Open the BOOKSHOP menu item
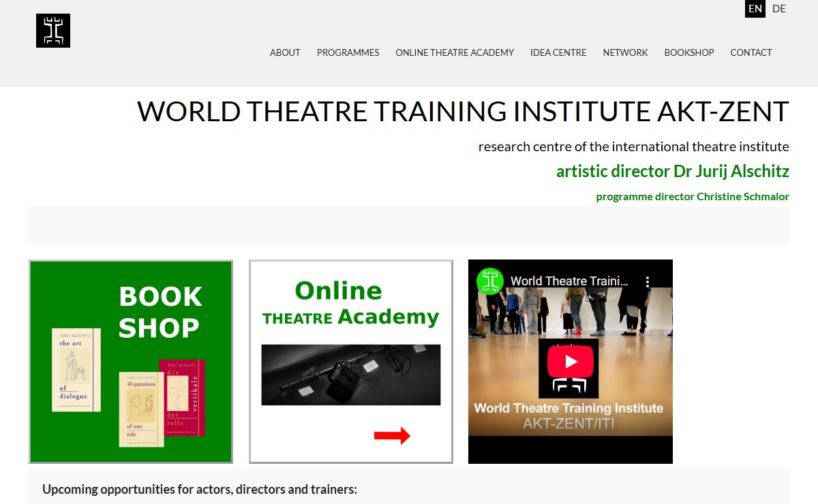818x504 pixels. tap(689, 52)
